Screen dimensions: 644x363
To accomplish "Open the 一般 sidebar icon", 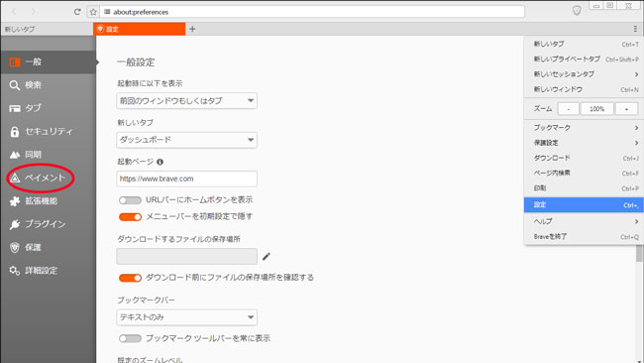I will click(x=15, y=62).
